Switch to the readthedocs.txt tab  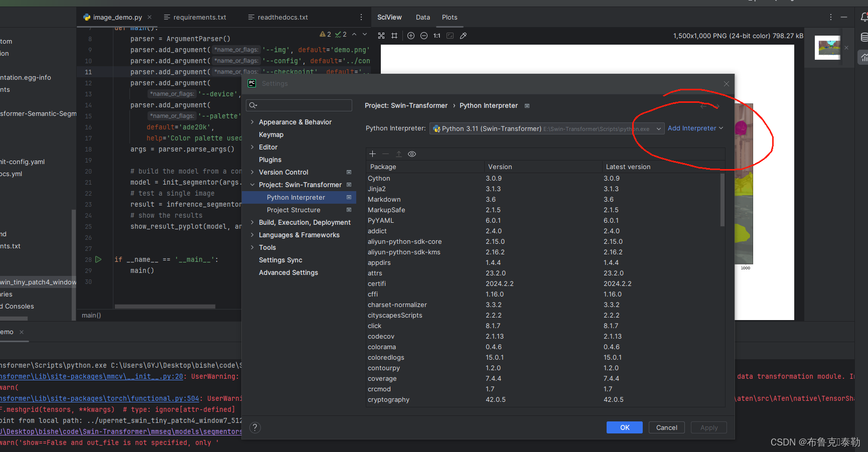[278, 17]
